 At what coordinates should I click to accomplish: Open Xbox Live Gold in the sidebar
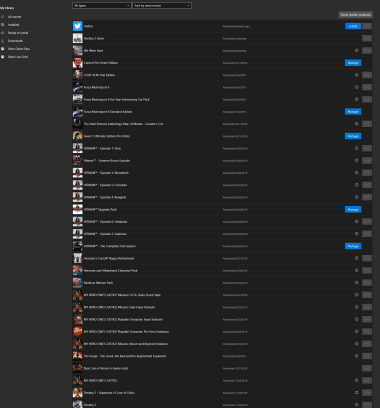18,57
